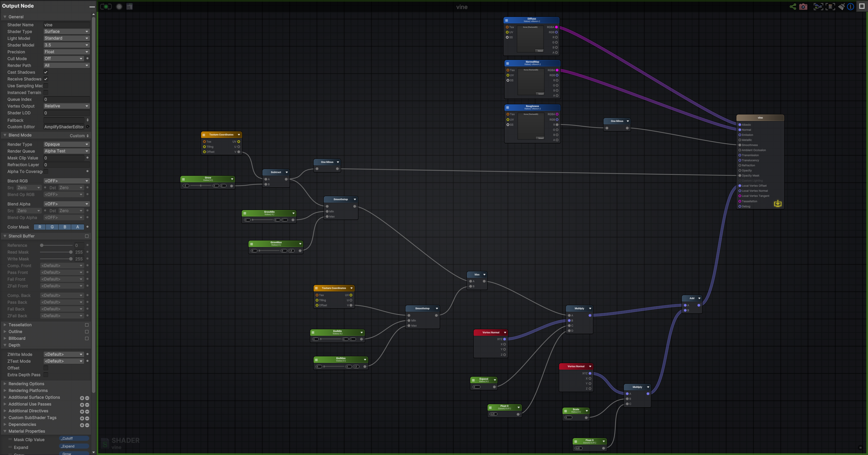Toggle live preview with the green loop icon

coord(106,6)
